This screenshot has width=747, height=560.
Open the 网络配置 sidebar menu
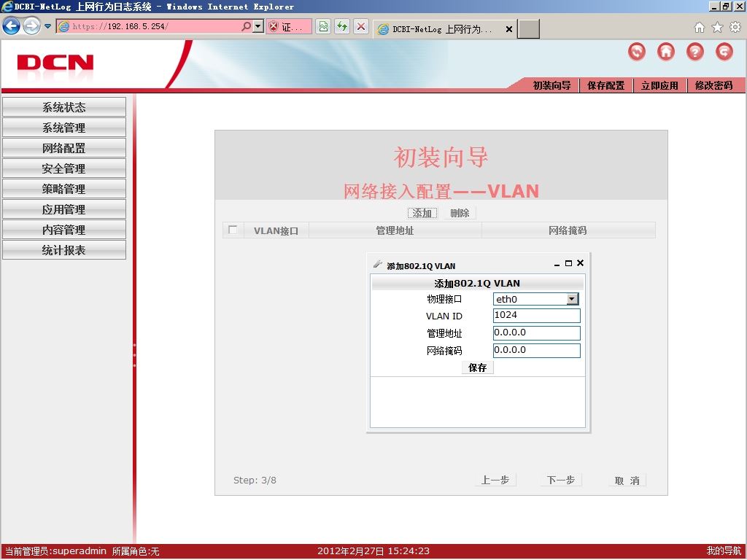[64, 148]
